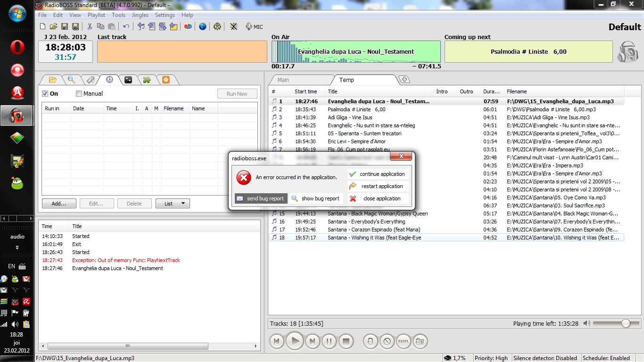Viewport: 644px width, 362px height.
Task: Start playback with the Play button
Action: point(295,341)
